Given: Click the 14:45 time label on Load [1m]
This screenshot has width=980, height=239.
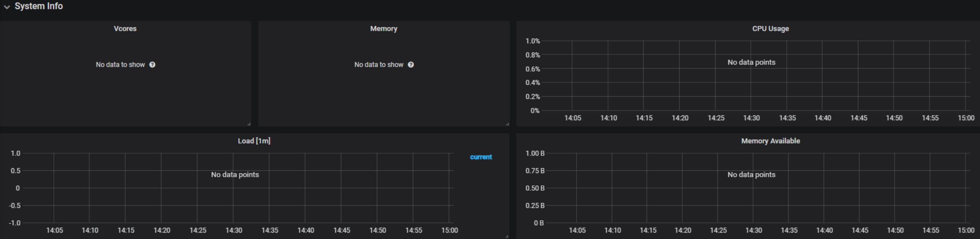Looking at the screenshot, I should click(x=342, y=230).
